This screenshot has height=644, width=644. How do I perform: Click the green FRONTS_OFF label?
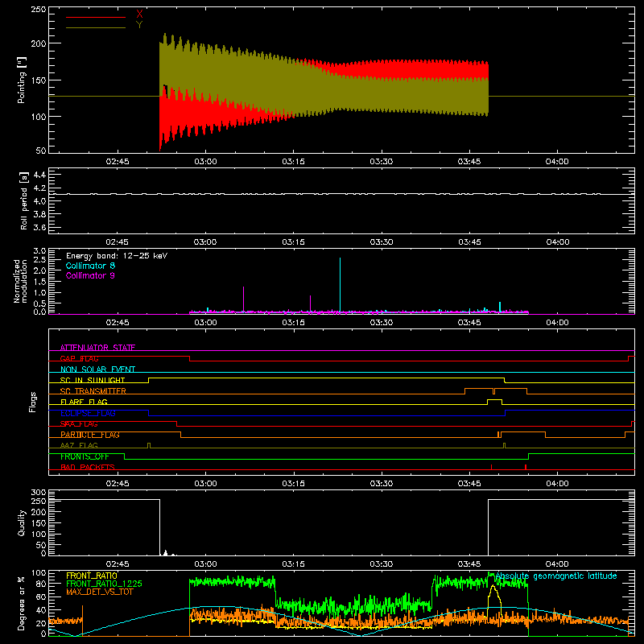(85, 456)
